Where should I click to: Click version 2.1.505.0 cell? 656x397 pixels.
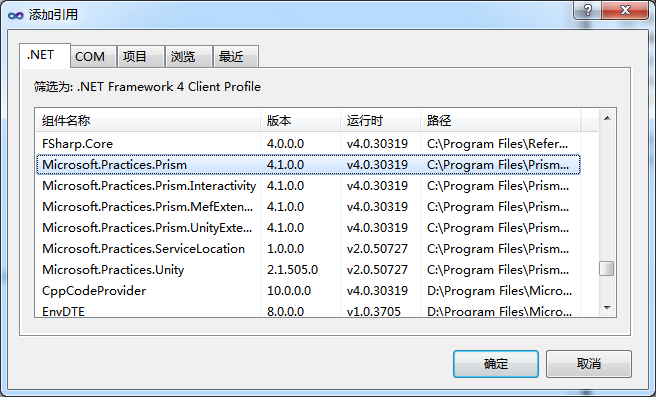point(292,270)
